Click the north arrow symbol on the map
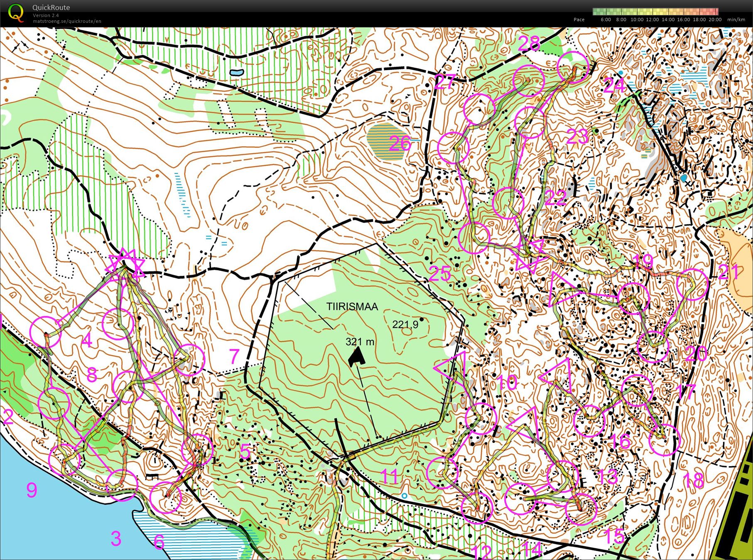753x560 pixels. pyautogui.click(x=357, y=357)
